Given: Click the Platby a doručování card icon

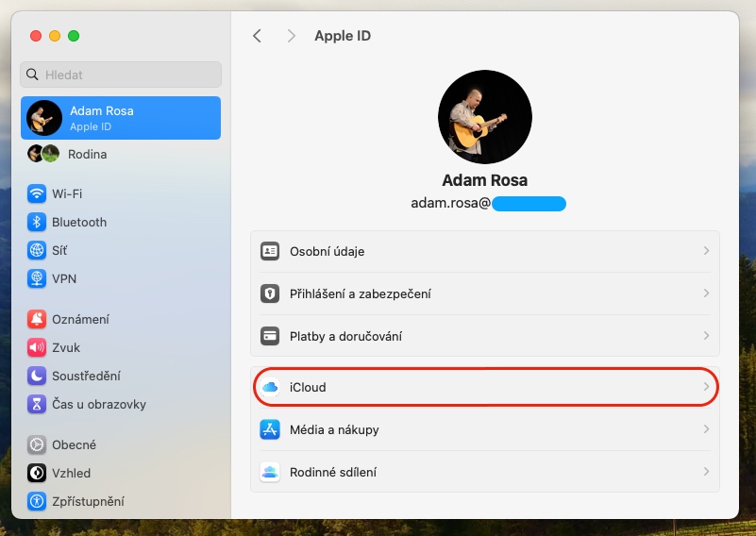Looking at the screenshot, I should tap(270, 336).
